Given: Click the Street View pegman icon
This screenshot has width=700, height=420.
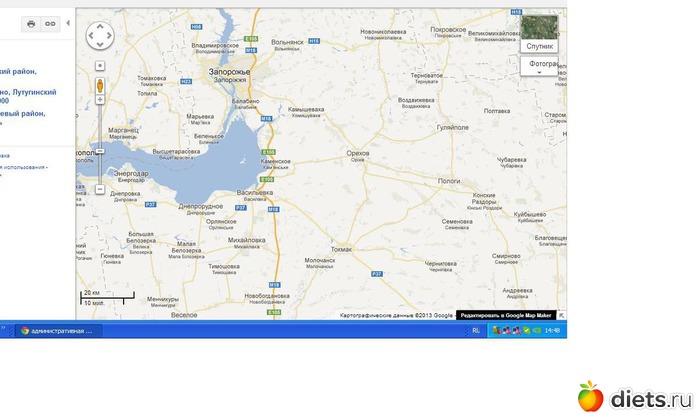Looking at the screenshot, I should click(100, 86).
